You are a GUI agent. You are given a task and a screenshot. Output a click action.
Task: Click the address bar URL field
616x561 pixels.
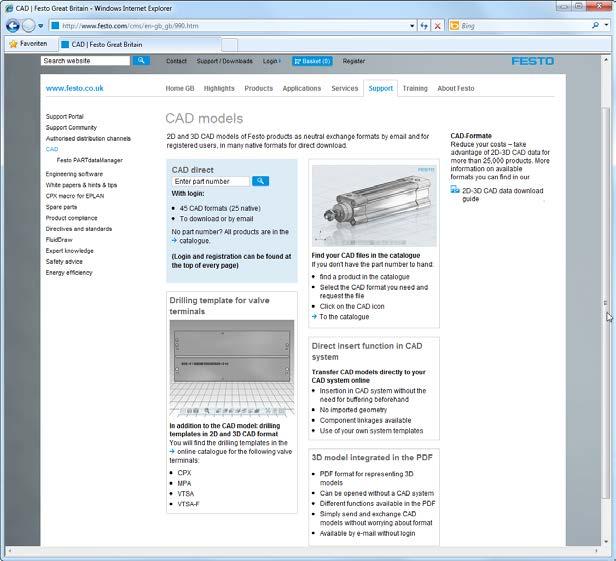pos(234,26)
